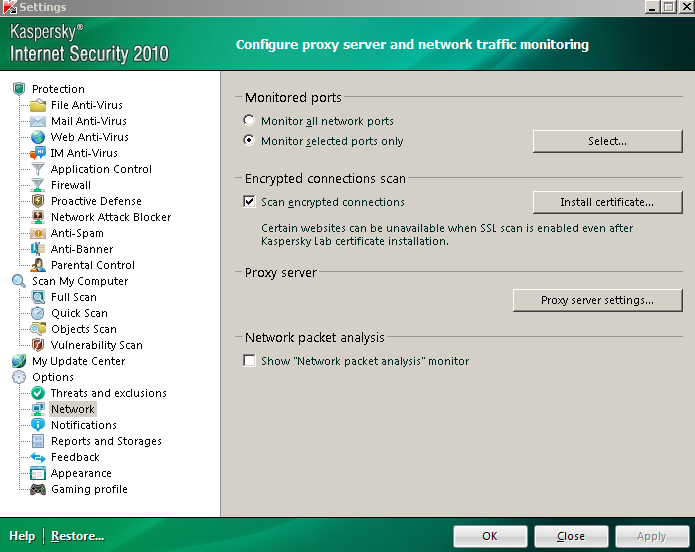
Task: Select Gaming profile tree item
Action: 89,489
